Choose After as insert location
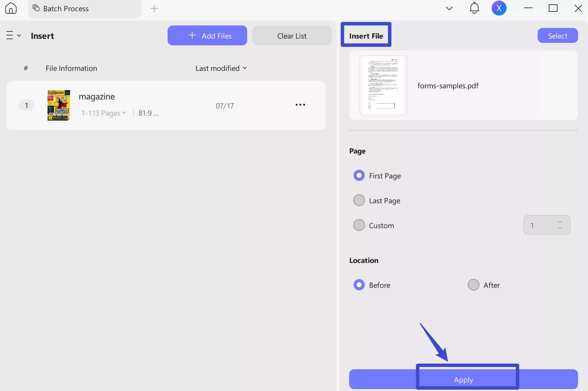588x391 pixels. click(473, 284)
